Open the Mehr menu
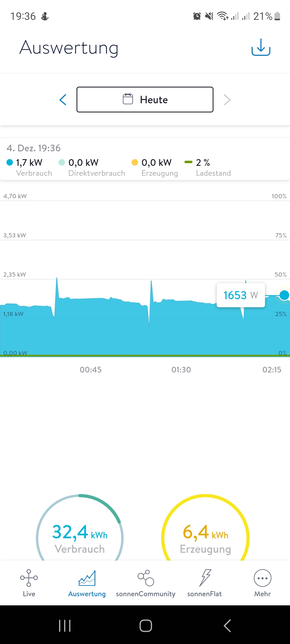This screenshot has width=290, height=644. coord(262,583)
